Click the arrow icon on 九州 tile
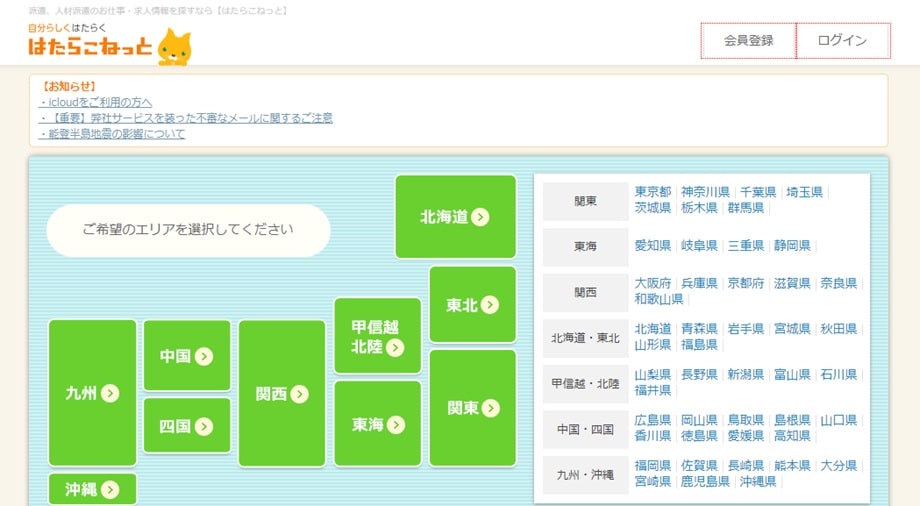 [x=110, y=393]
